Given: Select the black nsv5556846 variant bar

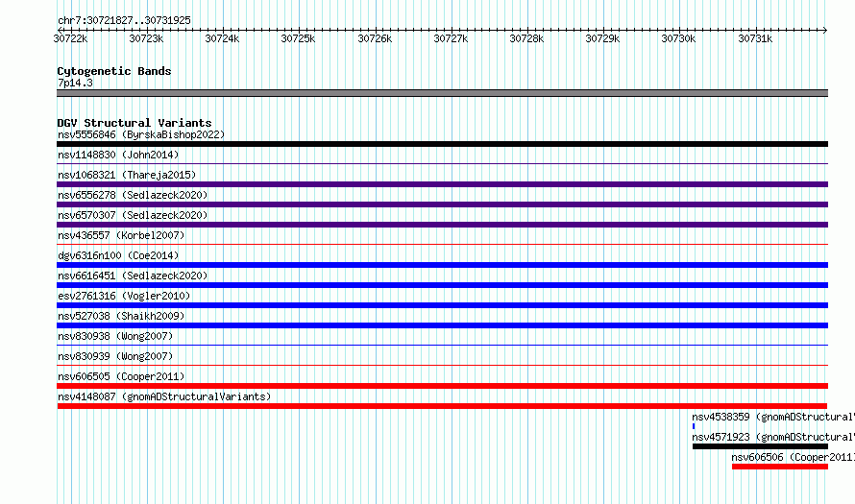Looking at the screenshot, I should tap(442, 144).
